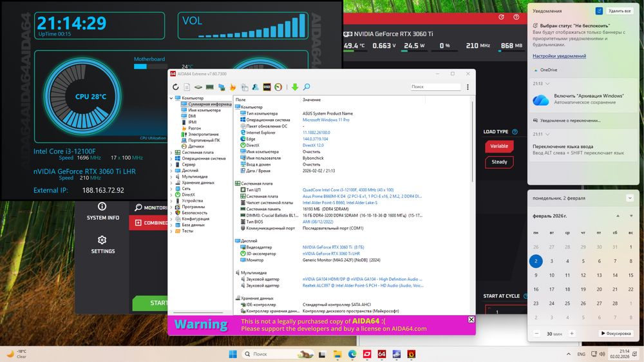Click the ENG language indicator
This screenshot has height=362, width=644.
click(x=581, y=354)
